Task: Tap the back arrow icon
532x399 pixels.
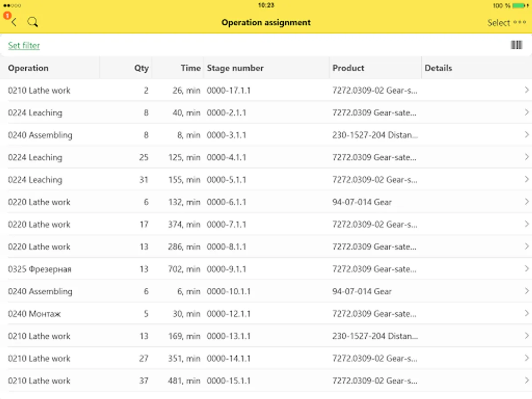Action: tap(14, 23)
